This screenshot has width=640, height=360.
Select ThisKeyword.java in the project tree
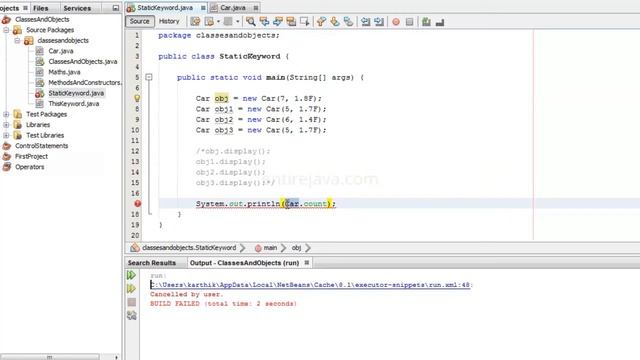tap(74, 104)
